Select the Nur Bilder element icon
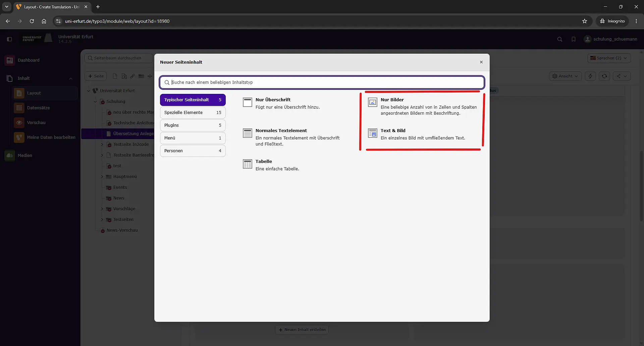 [x=373, y=102]
